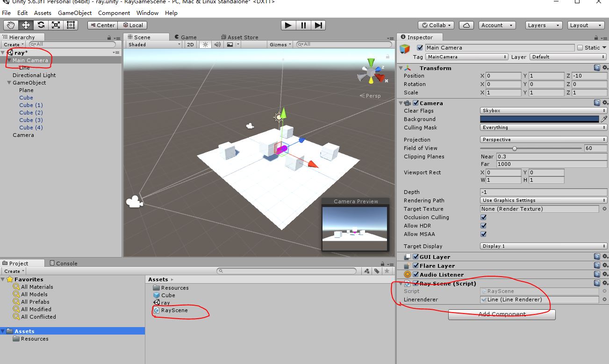The height and width of the screenshot is (364, 609).
Task: Select the Rotate tool
Action: click(x=41, y=25)
